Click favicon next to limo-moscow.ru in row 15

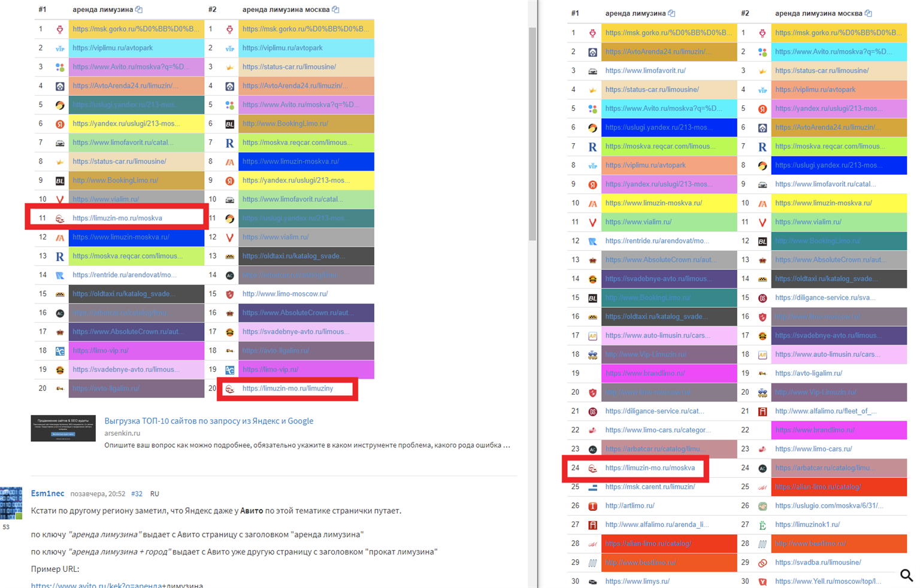229,294
